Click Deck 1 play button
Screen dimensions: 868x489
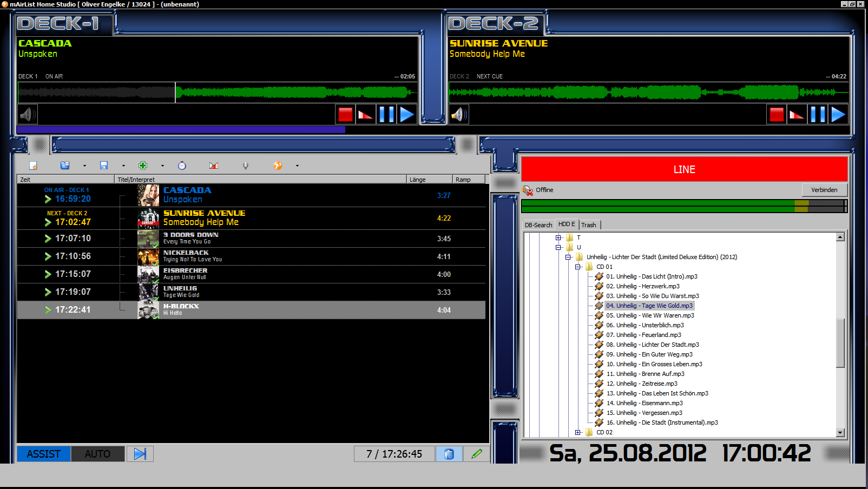click(407, 114)
